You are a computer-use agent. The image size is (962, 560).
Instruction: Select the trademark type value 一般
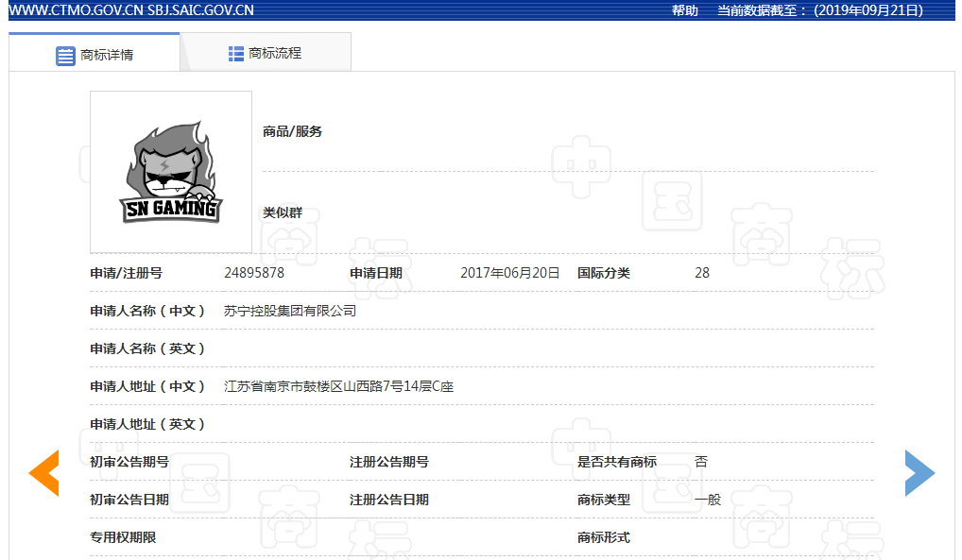(x=708, y=500)
